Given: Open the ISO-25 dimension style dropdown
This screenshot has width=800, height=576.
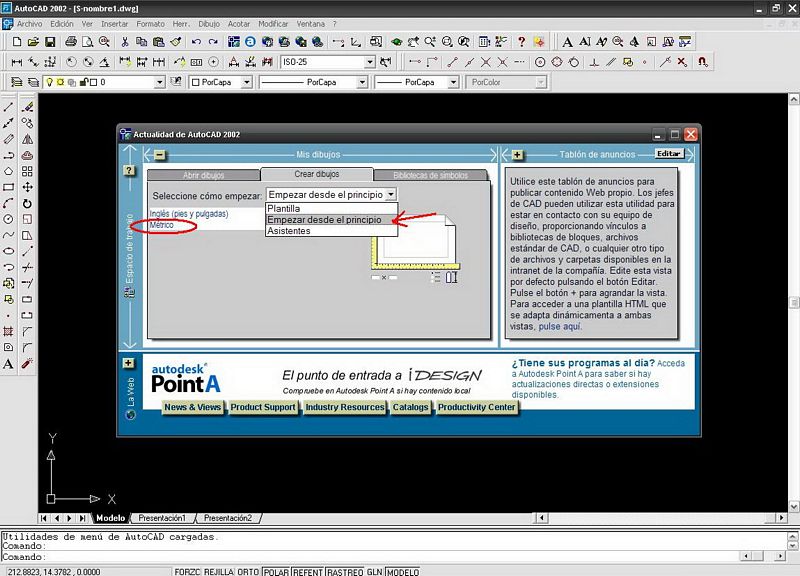Looking at the screenshot, I should tap(370, 62).
